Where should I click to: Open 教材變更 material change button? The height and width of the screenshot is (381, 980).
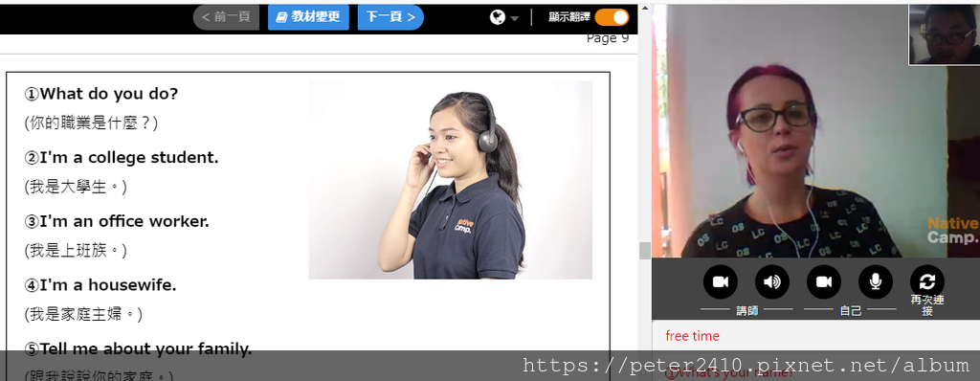point(308,17)
